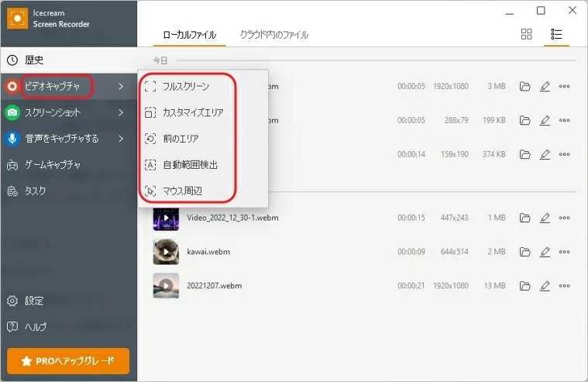Expand the 音声をキャプチャする submenu arrow

[x=121, y=139]
